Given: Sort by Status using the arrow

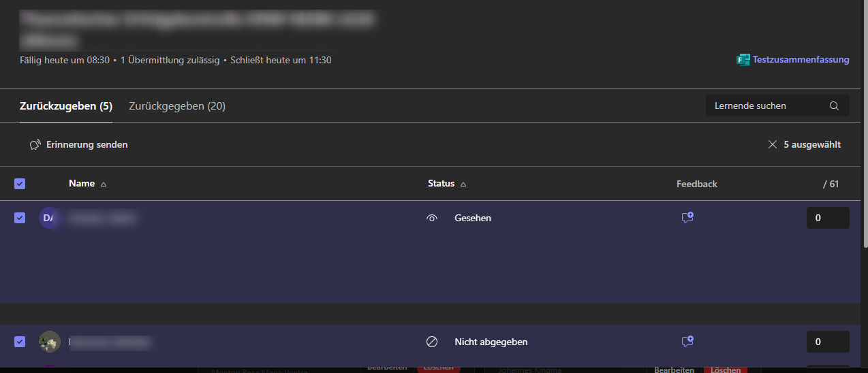Looking at the screenshot, I should [463, 184].
